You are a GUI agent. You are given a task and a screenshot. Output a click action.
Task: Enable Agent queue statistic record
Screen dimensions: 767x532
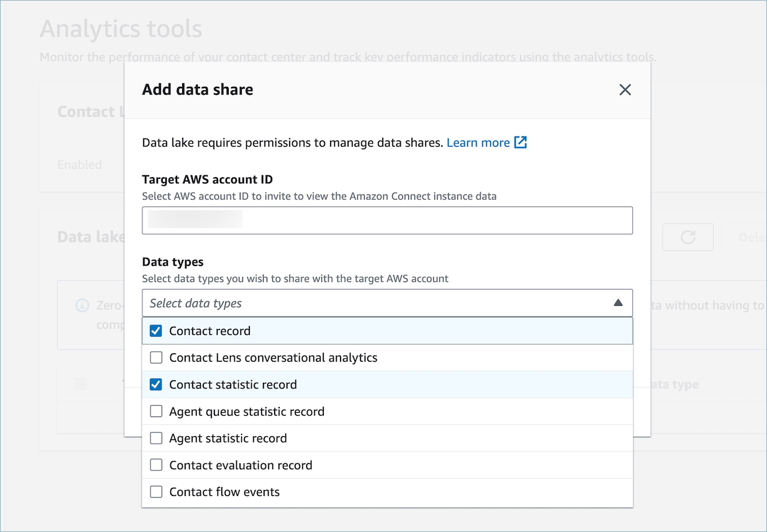(x=155, y=411)
